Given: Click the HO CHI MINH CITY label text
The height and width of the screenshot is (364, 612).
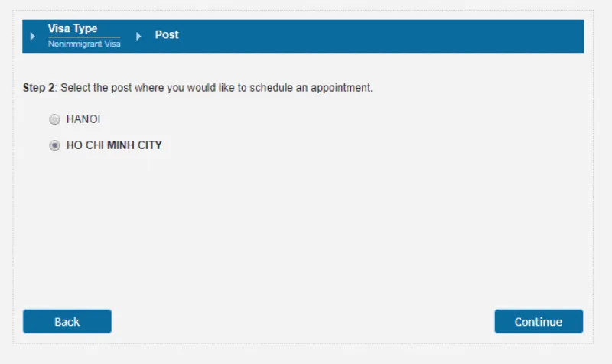Looking at the screenshot, I should tap(114, 145).
